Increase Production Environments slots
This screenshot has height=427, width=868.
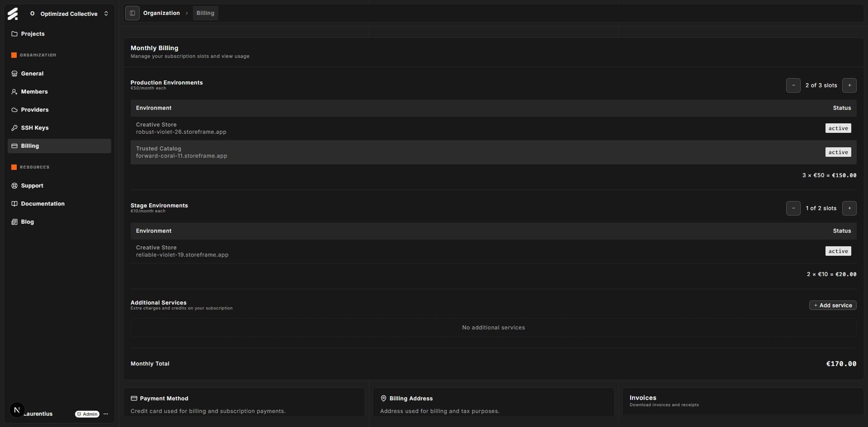[849, 85]
